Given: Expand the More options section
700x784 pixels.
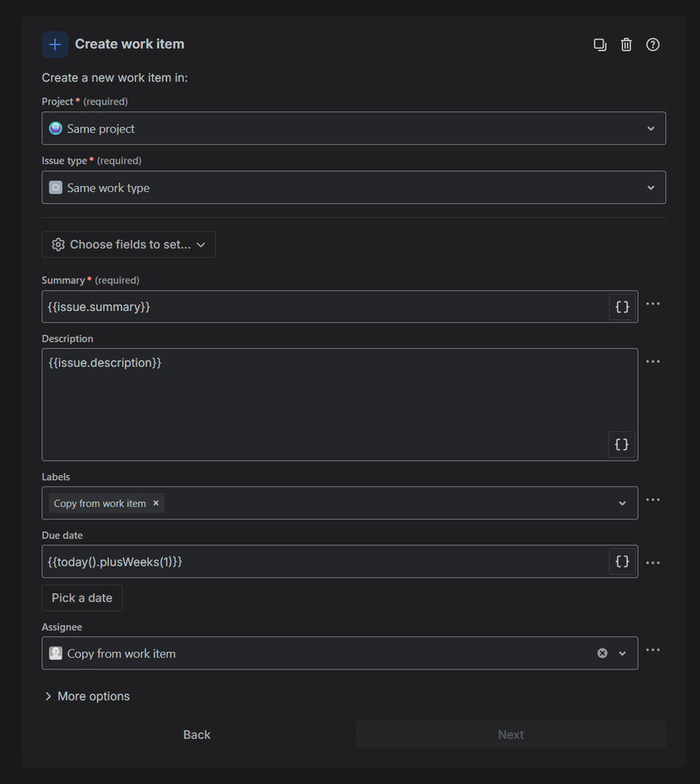Looking at the screenshot, I should (87, 696).
